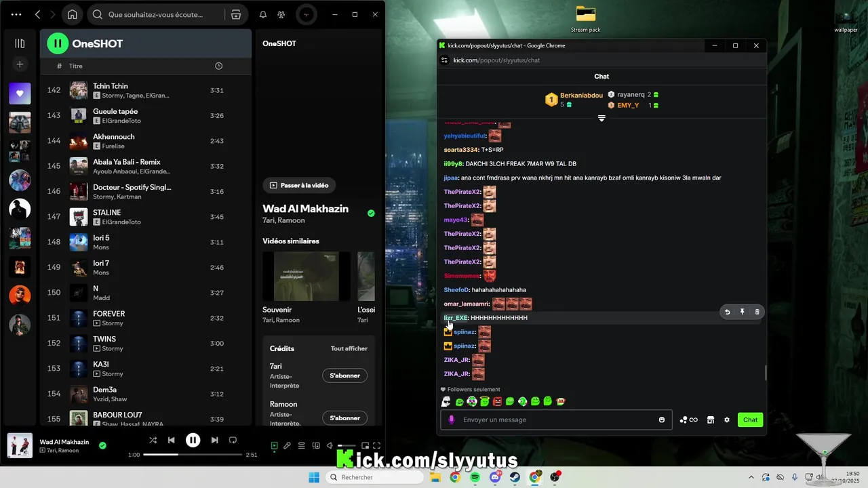Image resolution: width=868 pixels, height=488 pixels.
Task: Subscribe to Ramoon with S'abonner
Action: (x=344, y=418)
